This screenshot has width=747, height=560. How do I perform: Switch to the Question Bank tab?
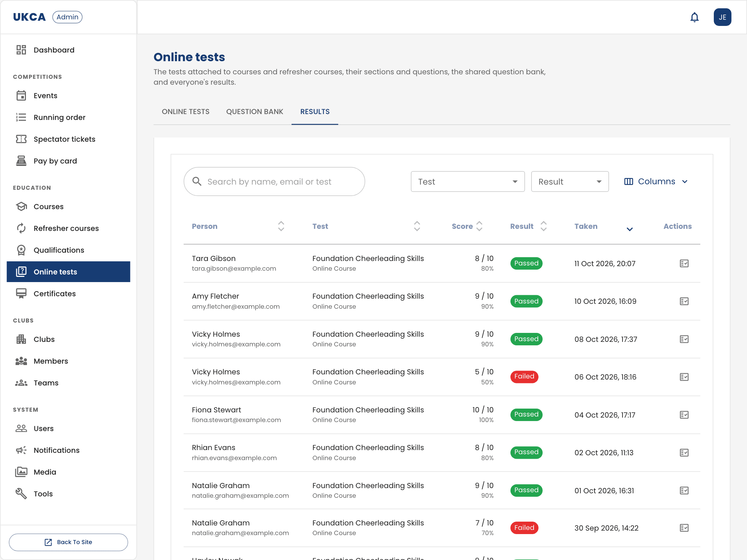255,112
